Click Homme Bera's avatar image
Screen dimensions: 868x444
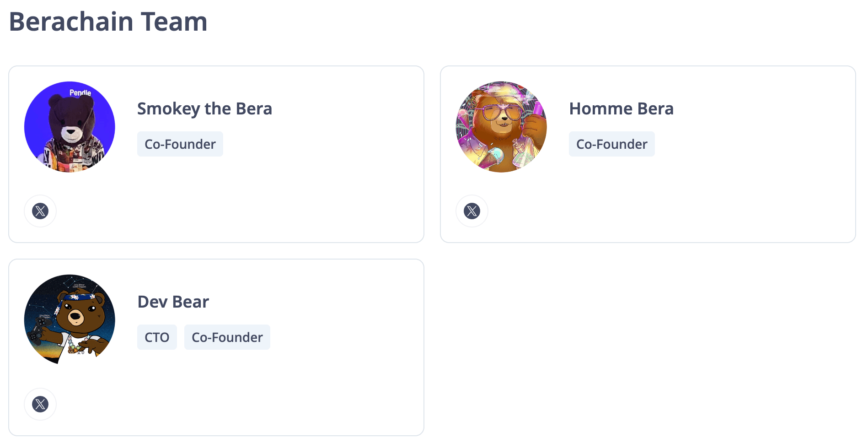tap(501, 127)
